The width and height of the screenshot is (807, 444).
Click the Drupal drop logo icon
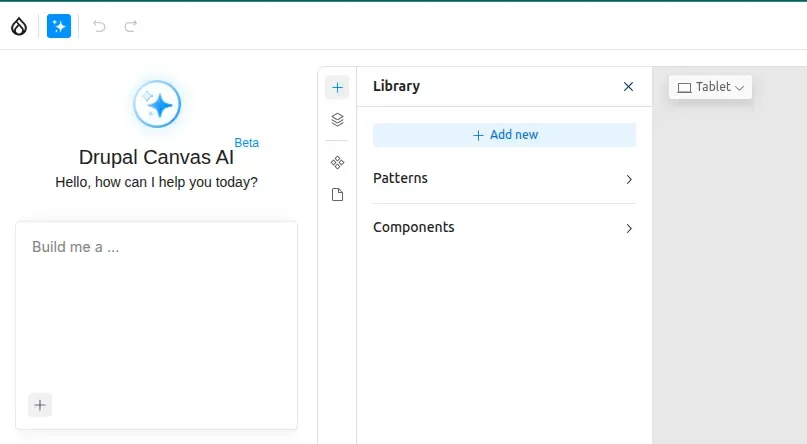[19, 26]
